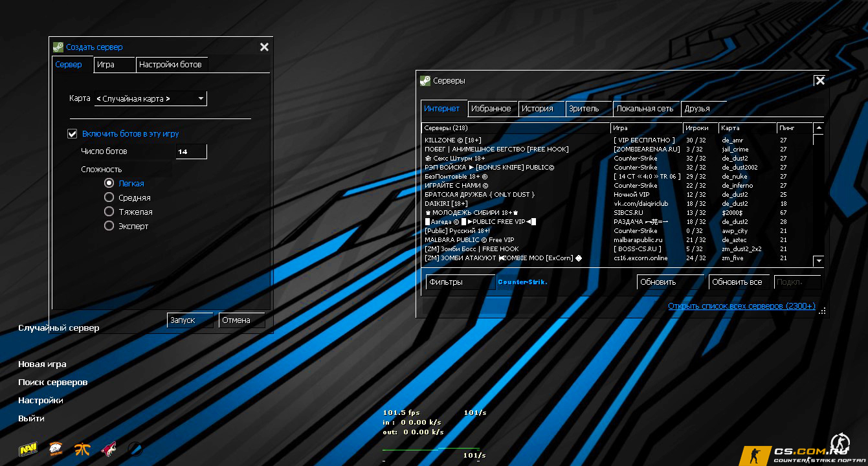Sort by the Игра column header

(647, 128)
